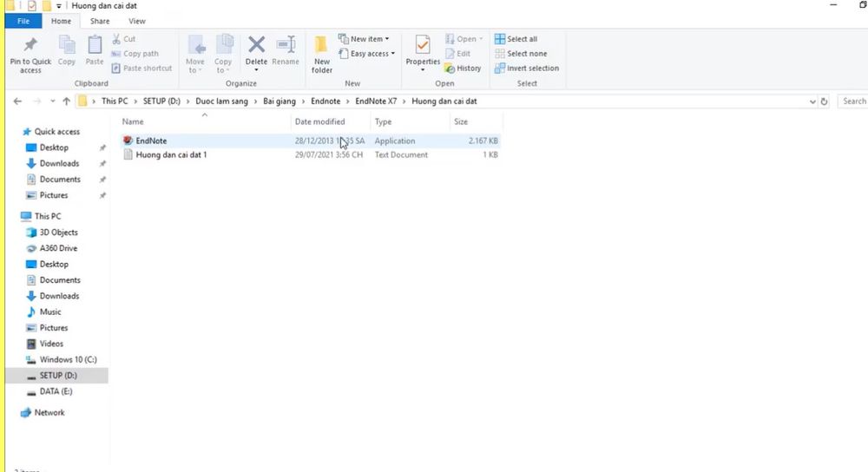Refresh the folder view

[824, 102]
